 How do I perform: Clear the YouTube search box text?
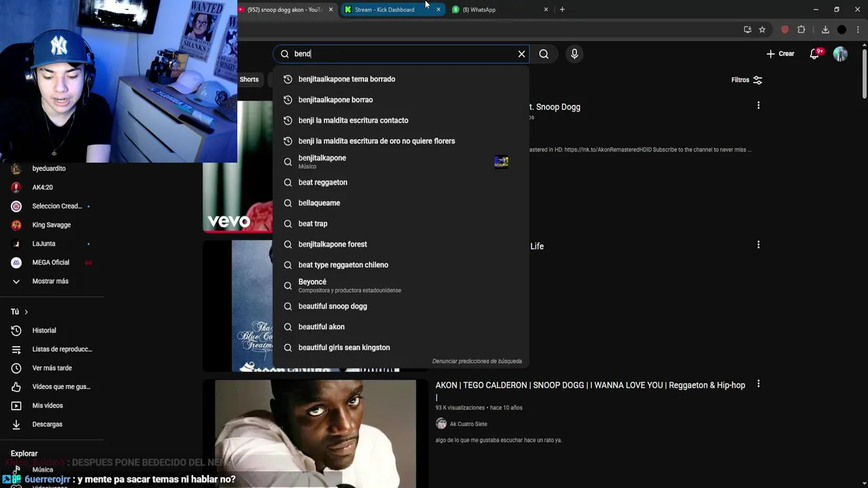[x=521, y=54]
